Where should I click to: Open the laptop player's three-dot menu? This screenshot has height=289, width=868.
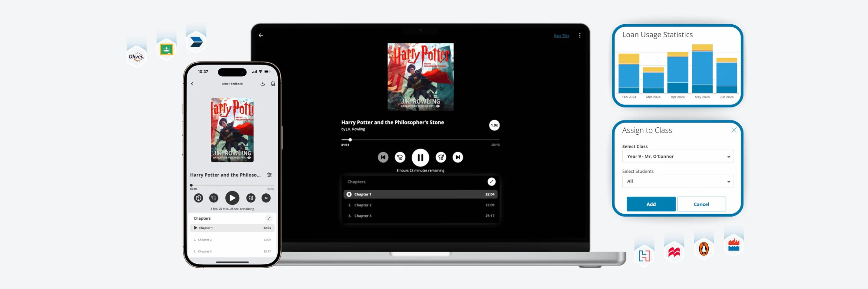pos(579,36)
